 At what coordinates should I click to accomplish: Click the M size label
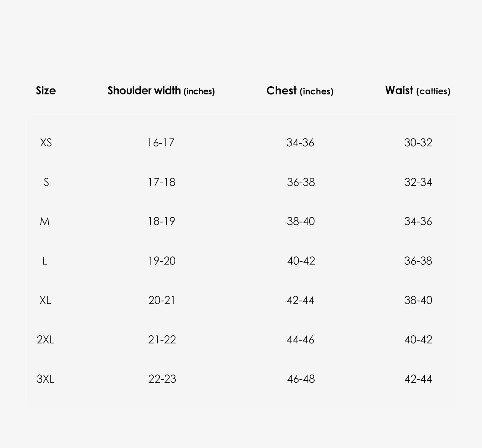tap(44, 221)
